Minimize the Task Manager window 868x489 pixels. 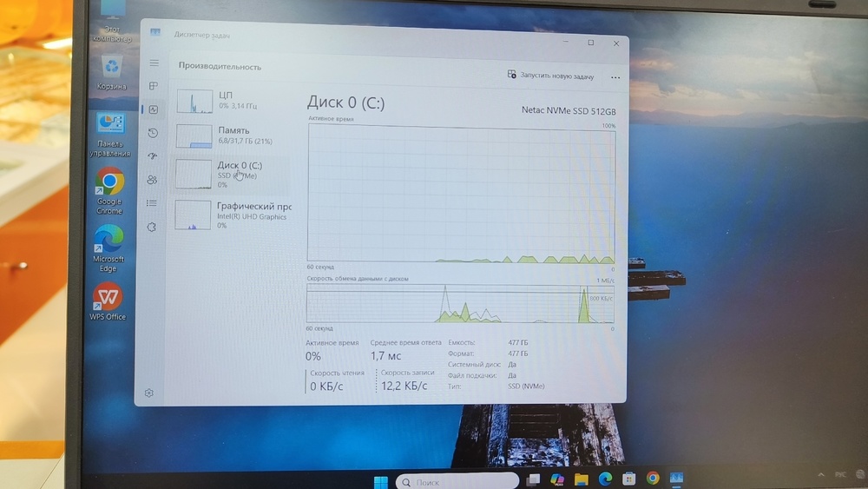(566, 42)
